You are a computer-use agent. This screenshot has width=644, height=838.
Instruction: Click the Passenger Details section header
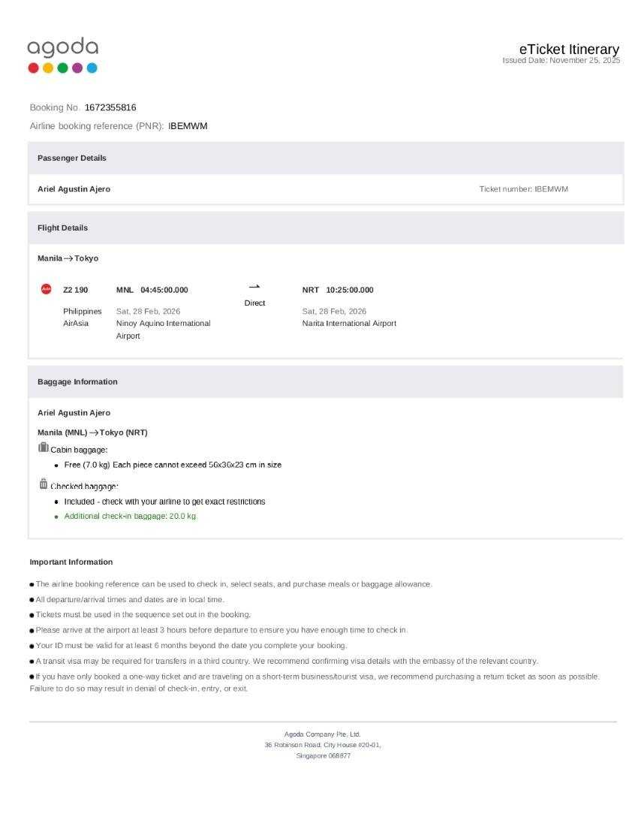click(72, 158)
